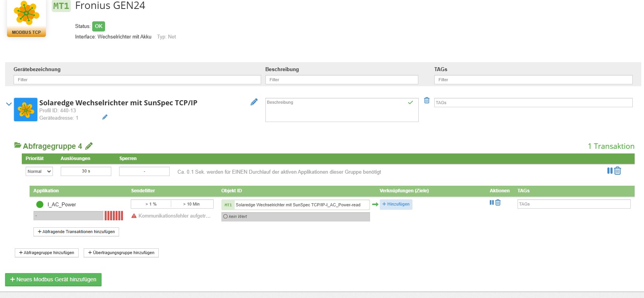Image resolution: width=644 pixels, height=298 pixels.
Task: Click the Solaredge device thumbnail icon
Action: tap(26, 110)
